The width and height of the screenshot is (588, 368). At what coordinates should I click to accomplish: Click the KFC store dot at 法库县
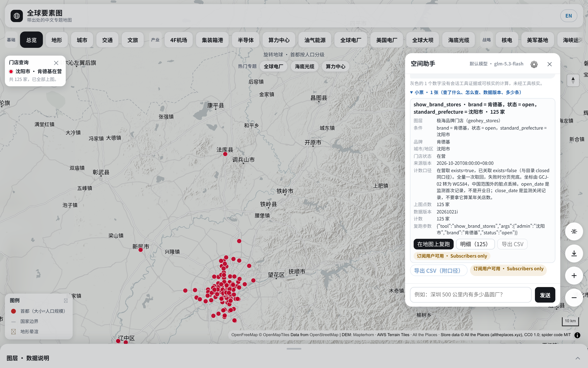pyautogui.click(x=225, y=154)
